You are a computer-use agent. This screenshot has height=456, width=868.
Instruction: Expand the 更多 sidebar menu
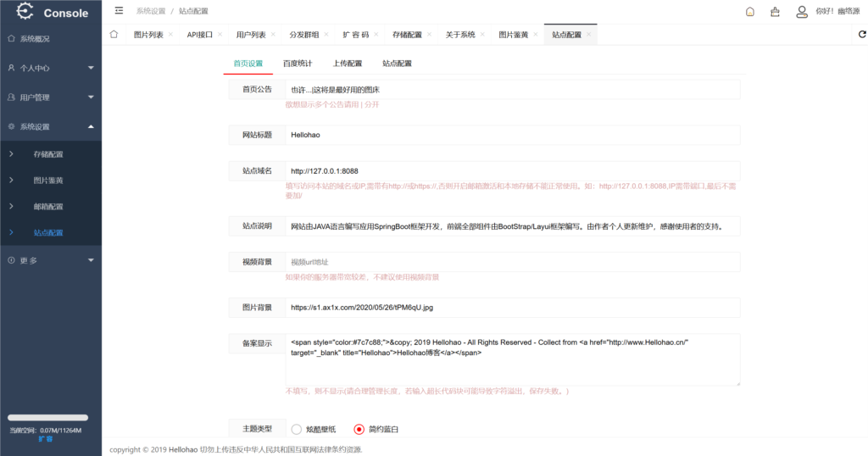coord(51,261)
